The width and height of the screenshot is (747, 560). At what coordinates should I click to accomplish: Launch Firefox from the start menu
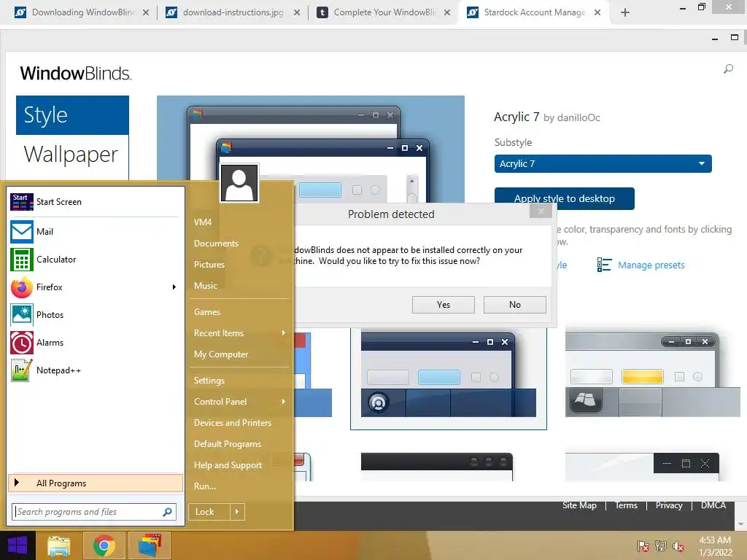[49, 287]
